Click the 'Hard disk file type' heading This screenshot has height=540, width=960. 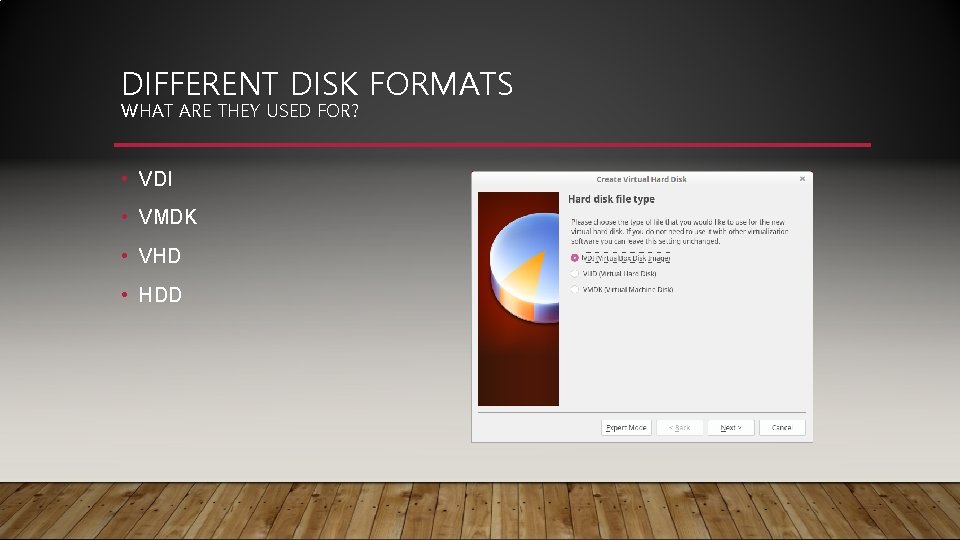[611, 199]
